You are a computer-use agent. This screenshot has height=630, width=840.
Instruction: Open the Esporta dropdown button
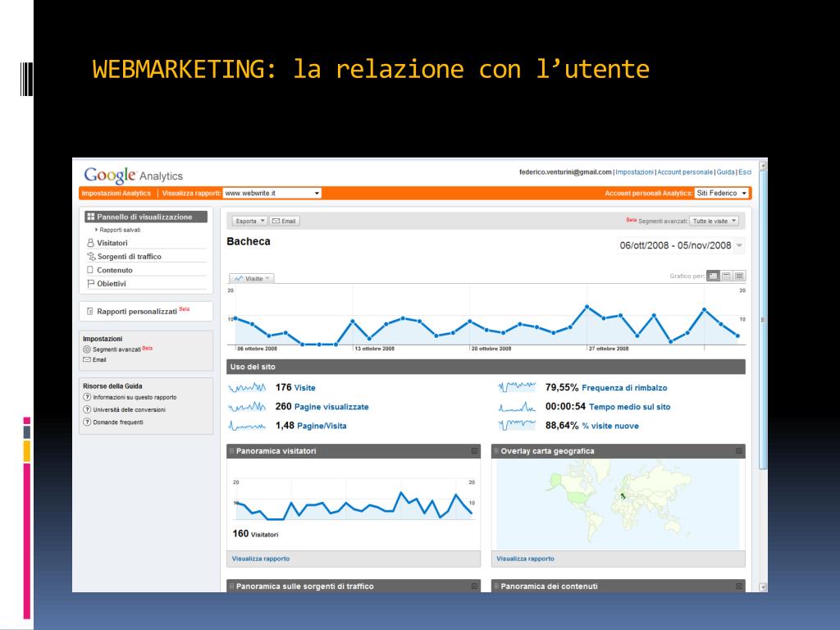[x=249, y=221]
